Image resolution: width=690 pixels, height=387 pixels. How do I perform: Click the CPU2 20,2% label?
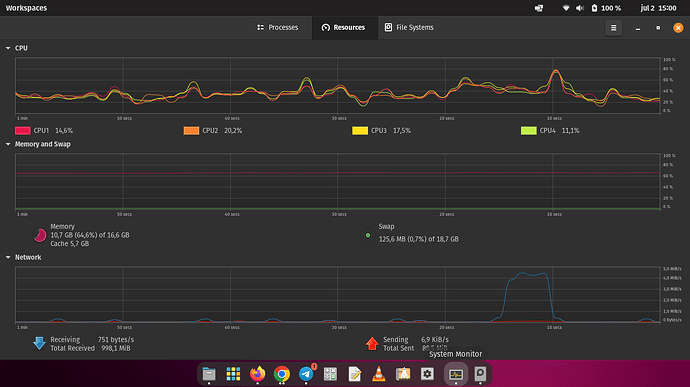pos(222,131)
